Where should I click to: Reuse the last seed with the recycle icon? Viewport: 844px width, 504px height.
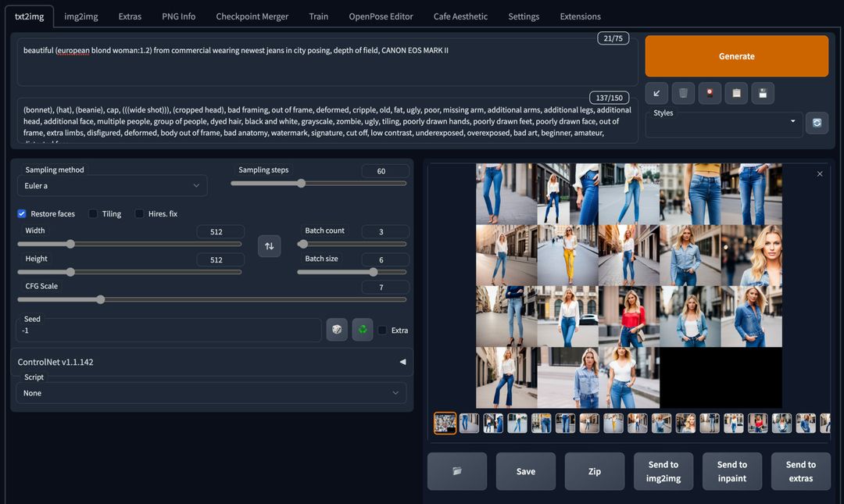pyautogui.click(x=363, y=330)
